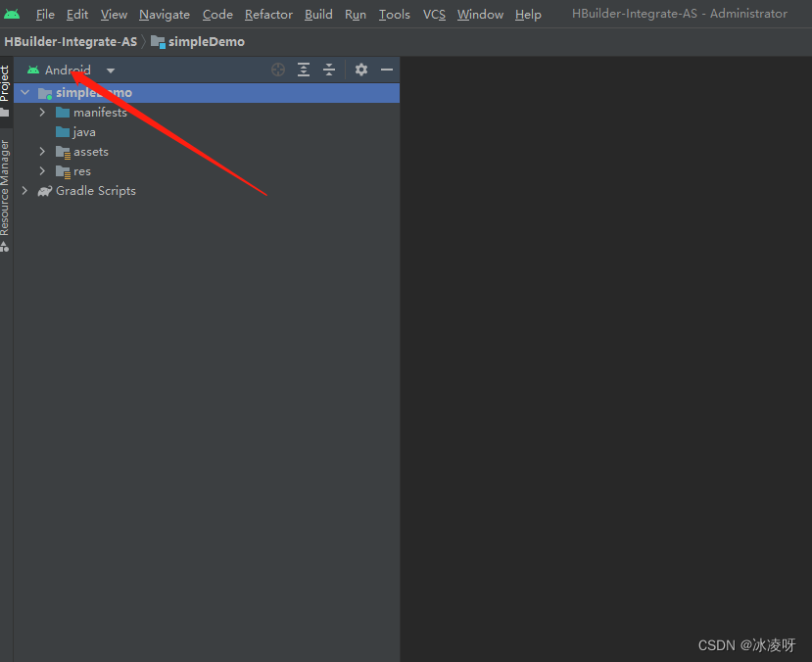This screenshot has height=662, width=812.
Task: Click the Android robot icon in panel header
Action: coord(33,70)
